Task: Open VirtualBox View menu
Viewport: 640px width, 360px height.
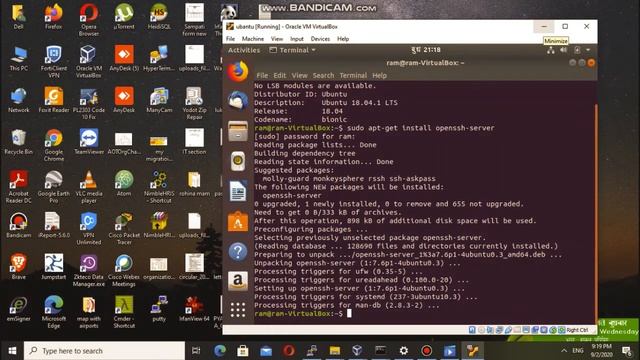Action: [277, 39]
